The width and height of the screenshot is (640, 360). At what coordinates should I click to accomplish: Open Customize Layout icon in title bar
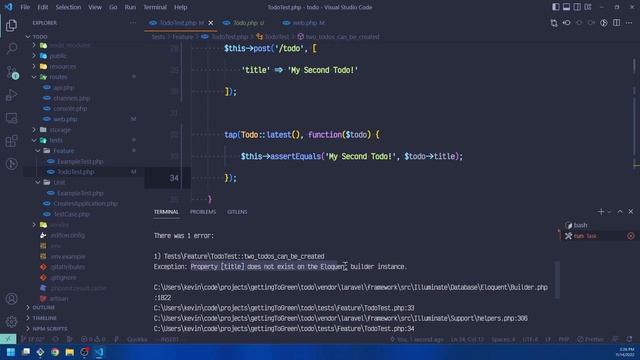tap(588, 7)
